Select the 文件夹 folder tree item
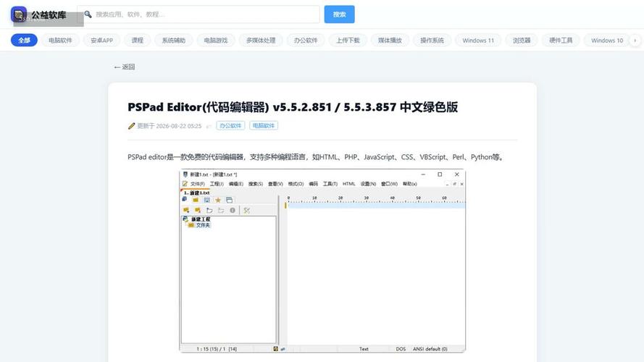644x362 pixels. coord(203,225)
